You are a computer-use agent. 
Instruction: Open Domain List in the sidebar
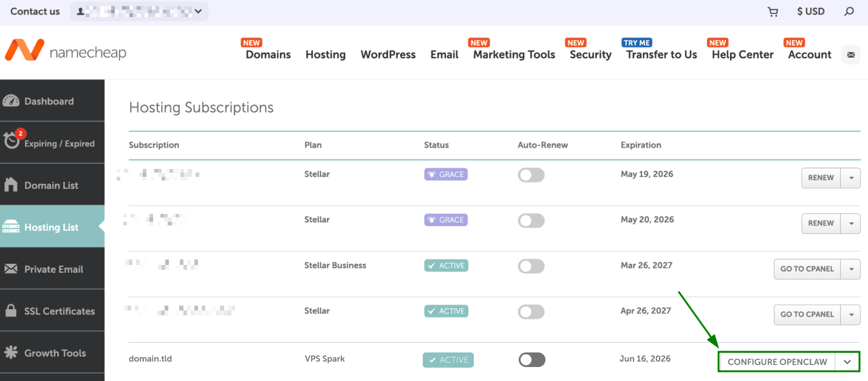point(52,185)
